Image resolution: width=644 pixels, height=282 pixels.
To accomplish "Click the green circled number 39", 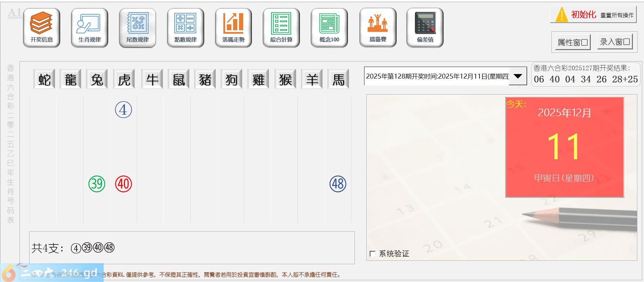I will coord(97,184).
